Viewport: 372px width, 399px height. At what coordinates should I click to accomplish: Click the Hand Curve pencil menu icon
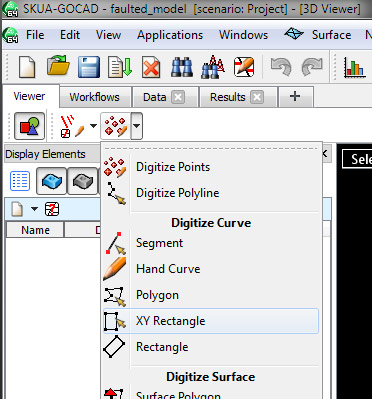click(115, 269)
